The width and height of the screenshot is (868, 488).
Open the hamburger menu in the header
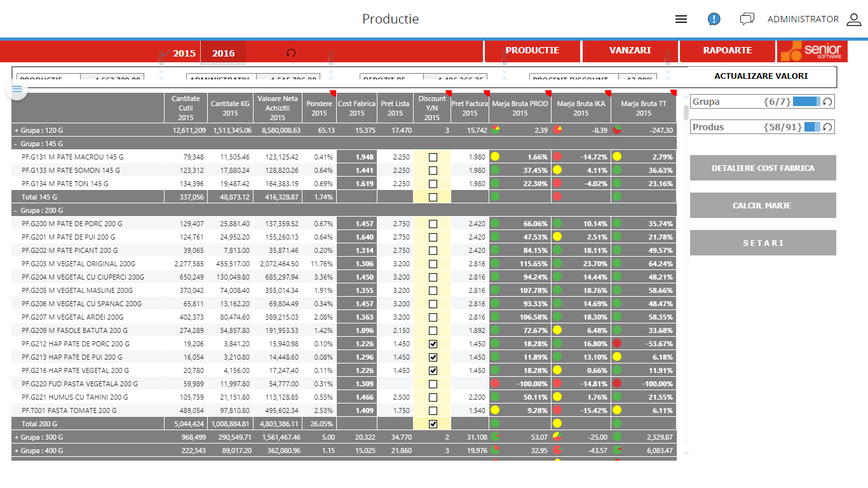681,19
